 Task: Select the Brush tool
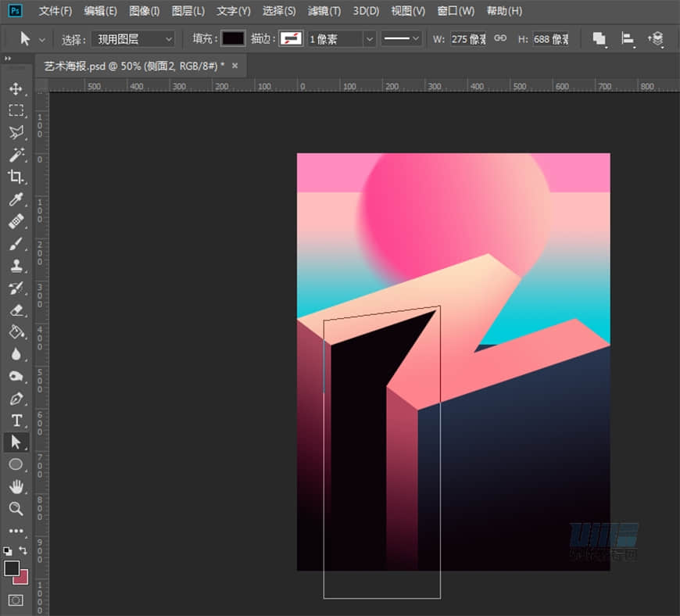16,244
